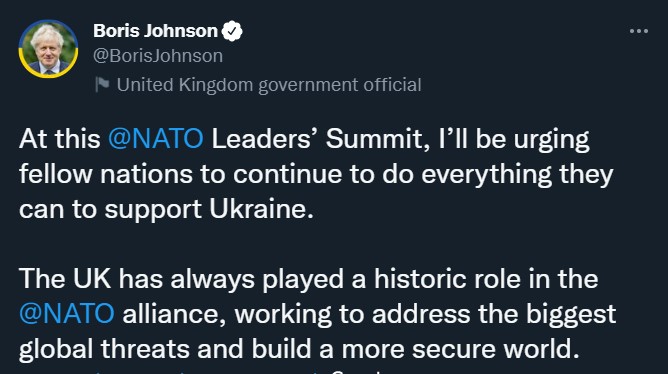Open the @NATO mention before the word alliance
This screenshot has width=668, height=374.
coord(66,314)
